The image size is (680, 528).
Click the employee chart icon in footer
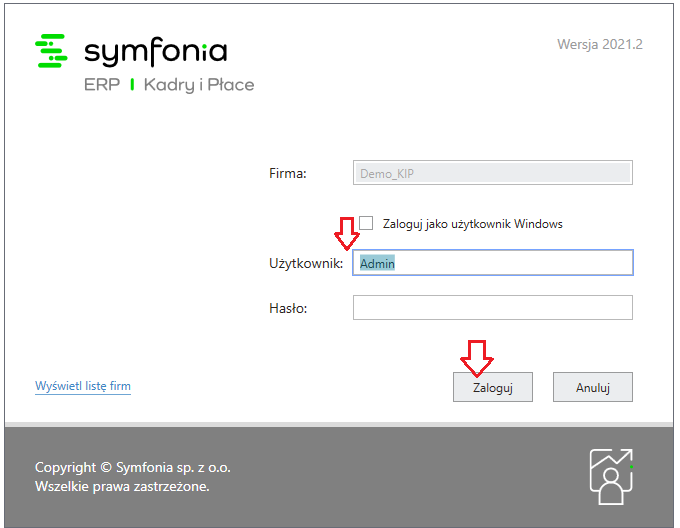(x=611, y=477)
